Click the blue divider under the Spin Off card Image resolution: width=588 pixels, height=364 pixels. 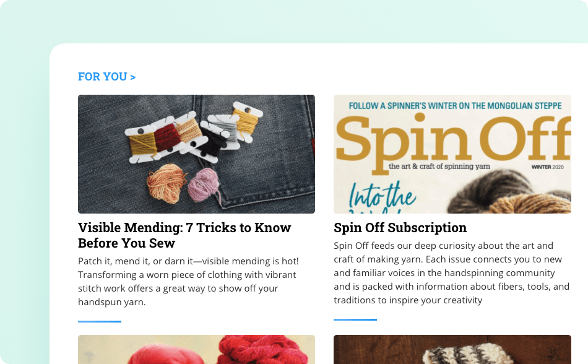point(355,319)
